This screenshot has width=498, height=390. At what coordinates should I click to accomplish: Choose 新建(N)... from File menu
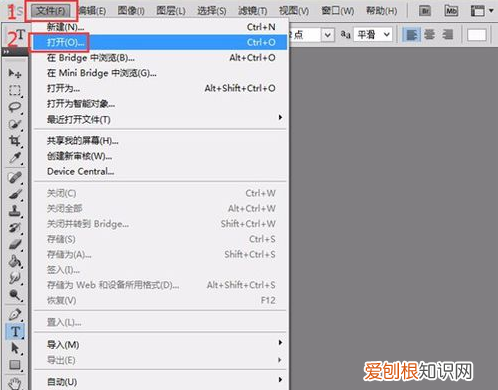coord(161,27)
